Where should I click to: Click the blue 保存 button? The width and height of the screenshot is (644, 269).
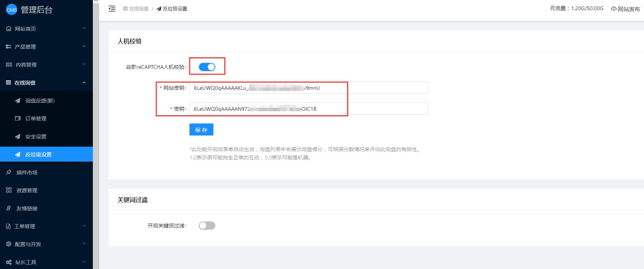coord(201,130)
